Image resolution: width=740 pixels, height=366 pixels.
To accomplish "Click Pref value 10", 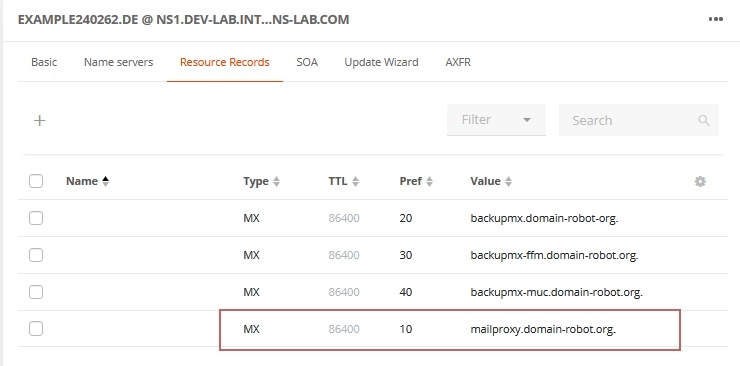I will click(405, 329).
